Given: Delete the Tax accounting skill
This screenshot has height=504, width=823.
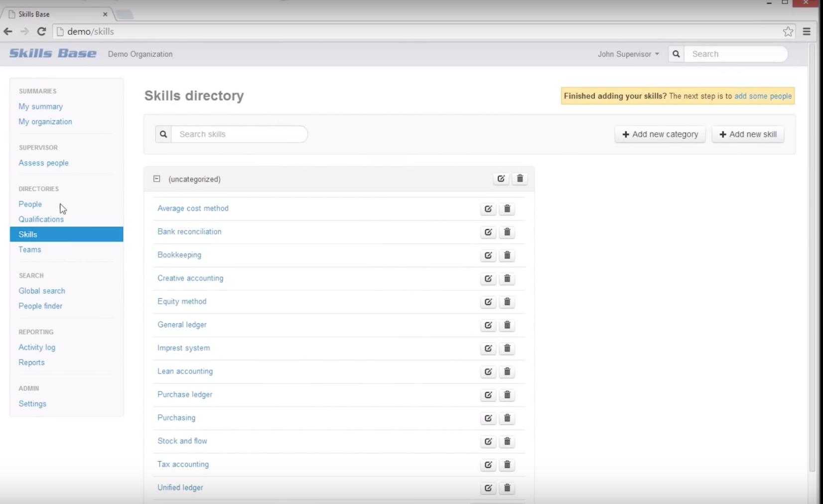Looking at the screenshot, I should click(x=507, y=465).
